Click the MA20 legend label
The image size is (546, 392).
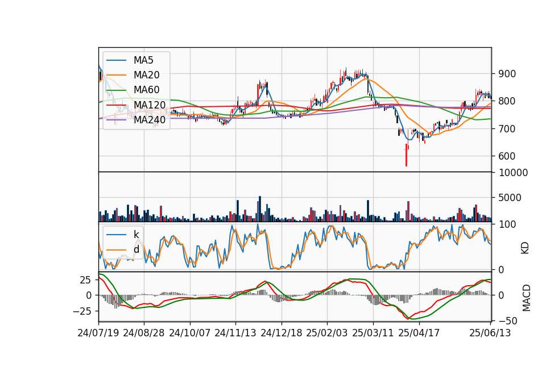147,75
